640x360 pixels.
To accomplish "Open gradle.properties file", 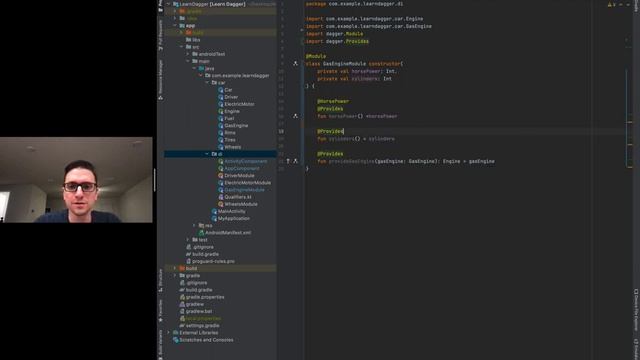I will coord(202,297).
